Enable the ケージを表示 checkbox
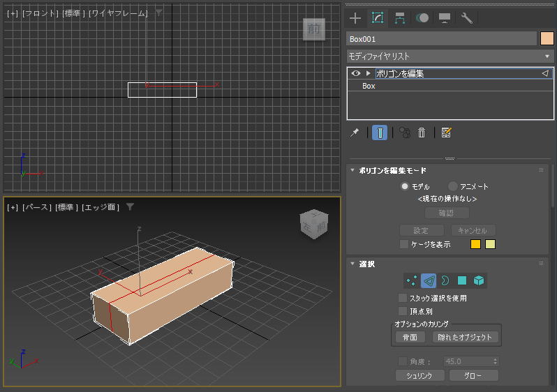The height and width of the screenshot is (392, 557). 404,244
